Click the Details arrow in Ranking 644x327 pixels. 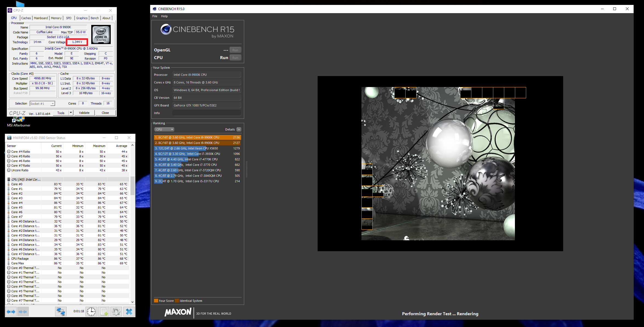[239, 129]
